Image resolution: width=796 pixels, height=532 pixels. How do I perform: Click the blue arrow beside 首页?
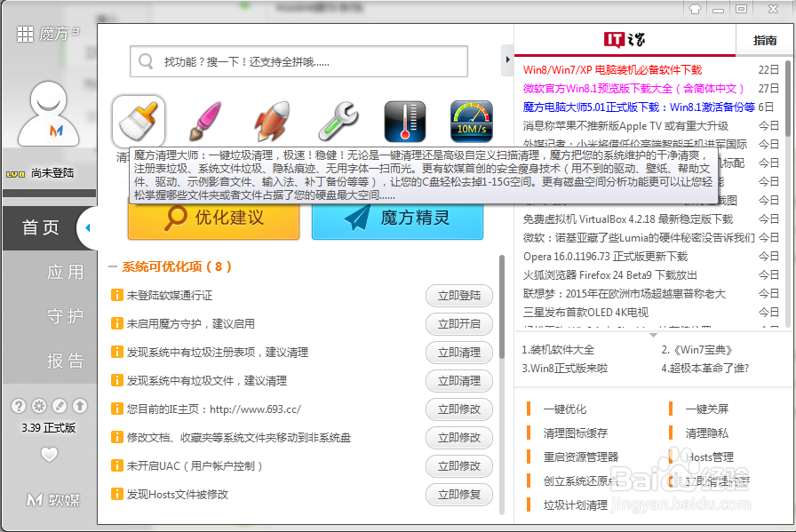tap(88, 227)
